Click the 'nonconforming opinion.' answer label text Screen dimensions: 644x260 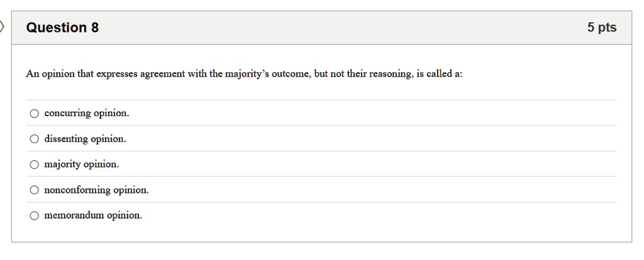(96, 190)
